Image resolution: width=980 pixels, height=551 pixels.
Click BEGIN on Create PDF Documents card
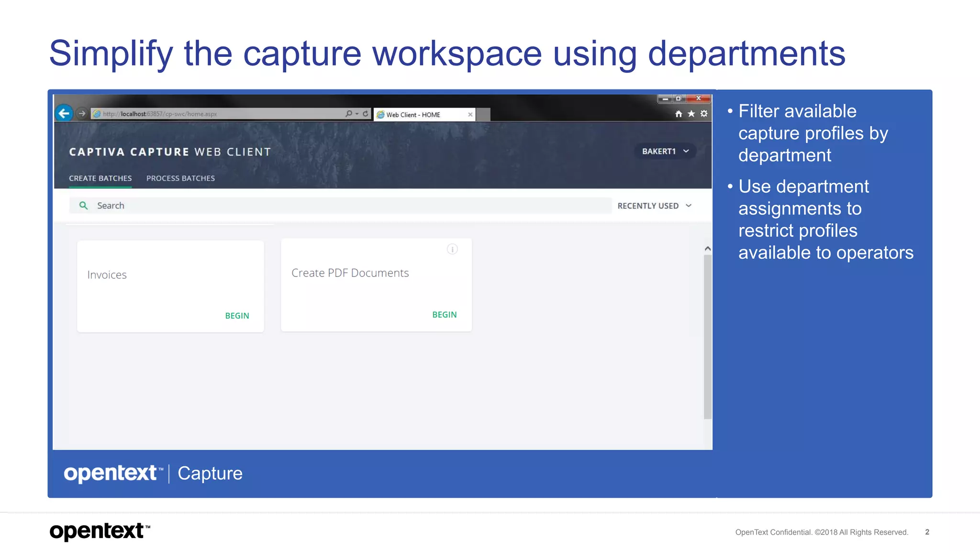pyautogui.click(x=444, y=315)
